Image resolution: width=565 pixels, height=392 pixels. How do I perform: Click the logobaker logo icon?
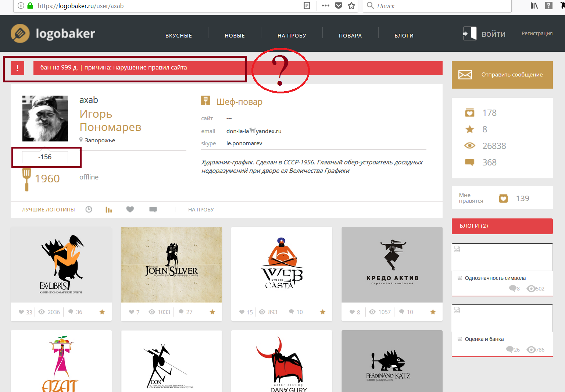point(20,33)
